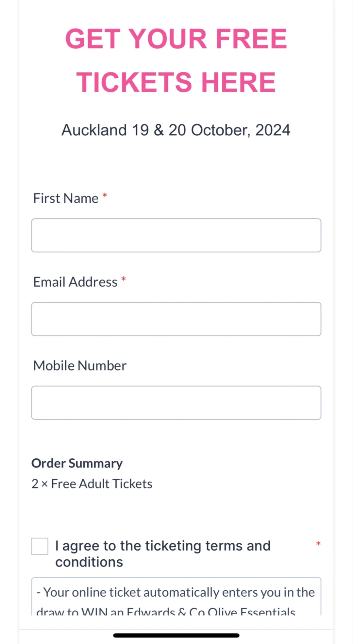Tap the Mobile Number input field
This screenshot has height=644, width=353.
(x=176, y=403)
